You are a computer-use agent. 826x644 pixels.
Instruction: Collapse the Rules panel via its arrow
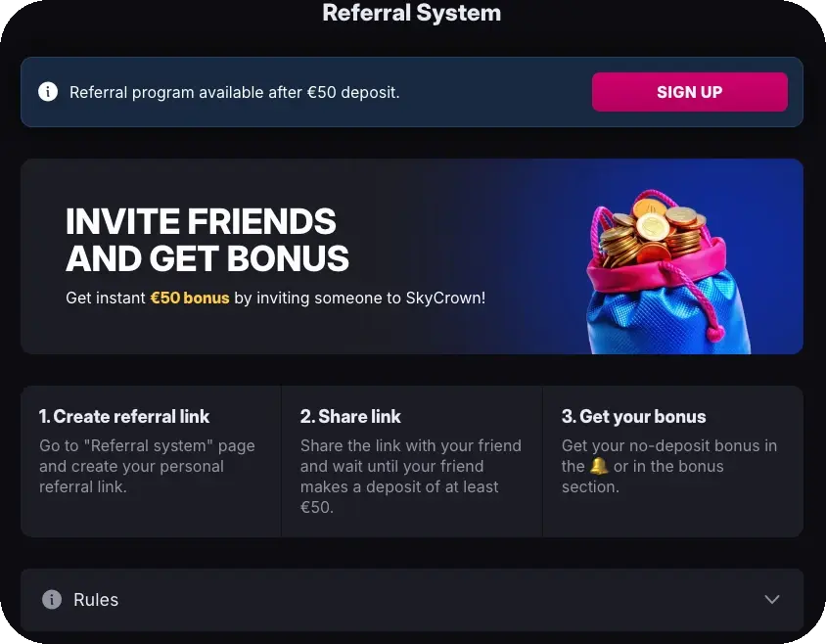[771, 599]
